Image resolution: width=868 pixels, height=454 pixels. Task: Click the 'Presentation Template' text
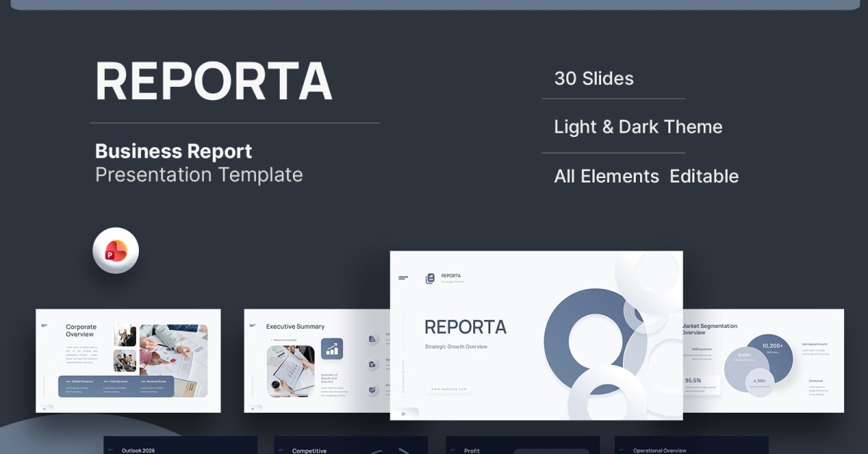click(199, 175)
